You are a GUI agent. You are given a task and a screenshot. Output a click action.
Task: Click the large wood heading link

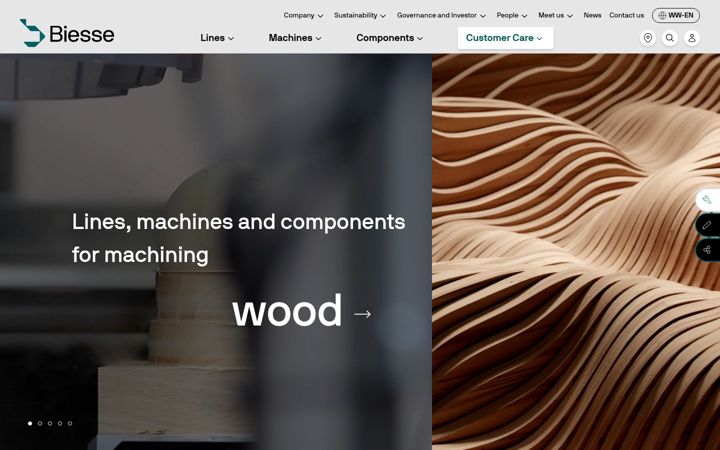point(287,311)
